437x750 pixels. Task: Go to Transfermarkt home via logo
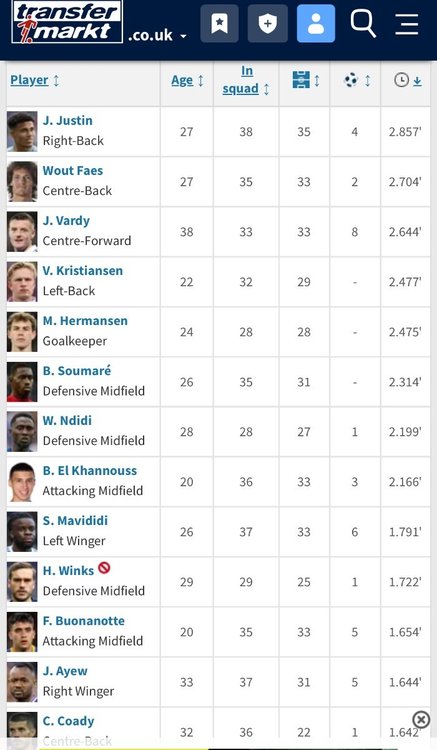pyautogui.click(x=67, y=22)
